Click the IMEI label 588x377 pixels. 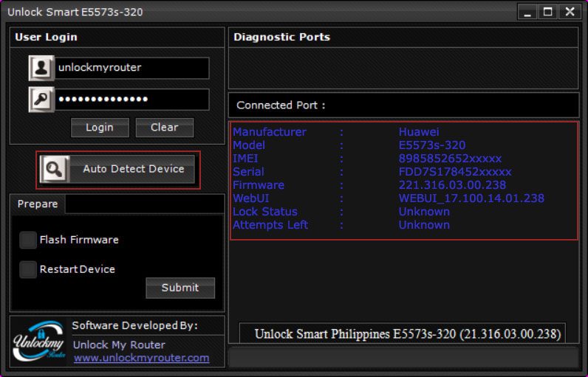245,159
